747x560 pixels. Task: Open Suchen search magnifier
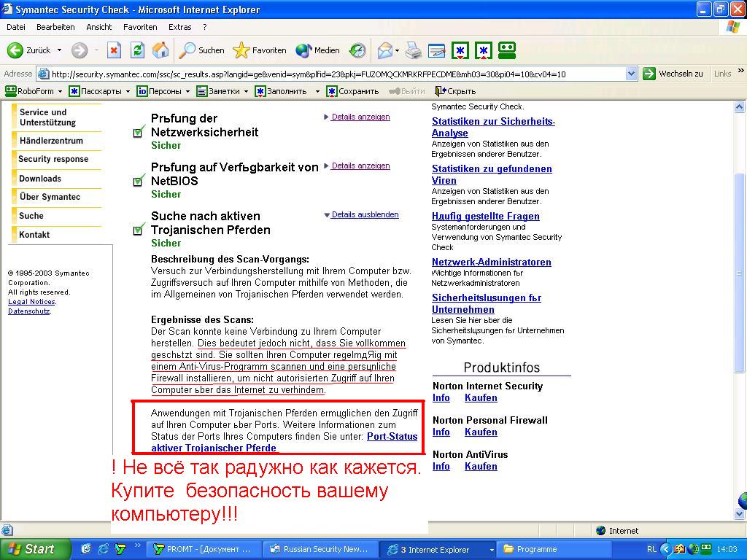201,50
